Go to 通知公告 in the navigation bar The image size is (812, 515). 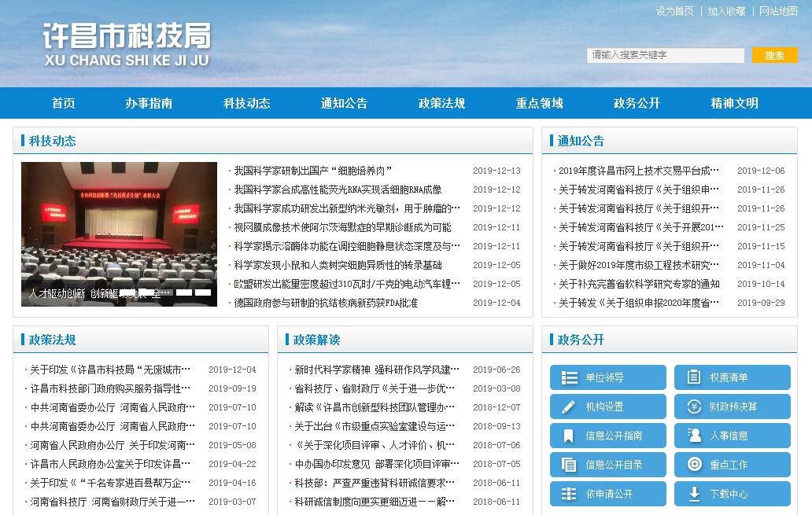(x=344, y=103)
